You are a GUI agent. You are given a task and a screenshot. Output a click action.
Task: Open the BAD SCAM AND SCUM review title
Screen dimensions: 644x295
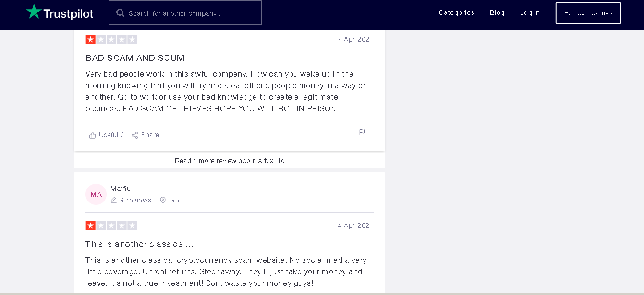click(135, 58)
